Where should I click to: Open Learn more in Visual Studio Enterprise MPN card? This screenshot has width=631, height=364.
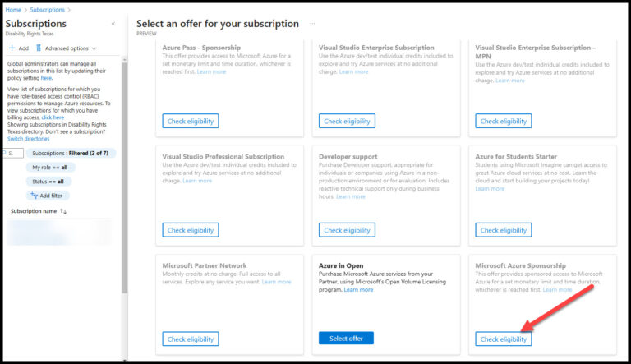pyautogui.click(x=510, y=81)
